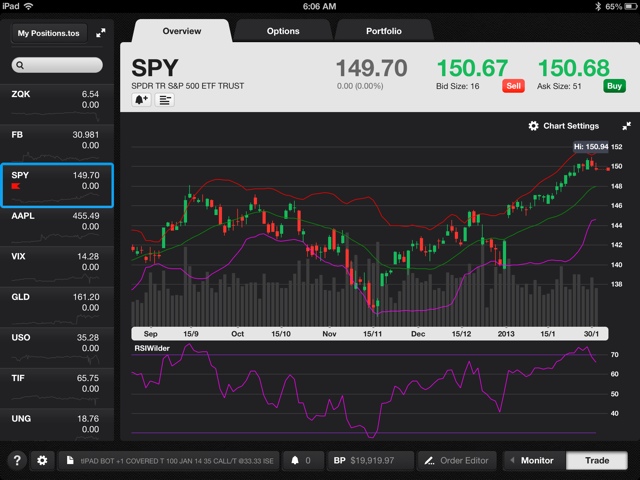This screenshot has width=640, height=480.
Task: Open the help question mark button
Action: (17, 460)
